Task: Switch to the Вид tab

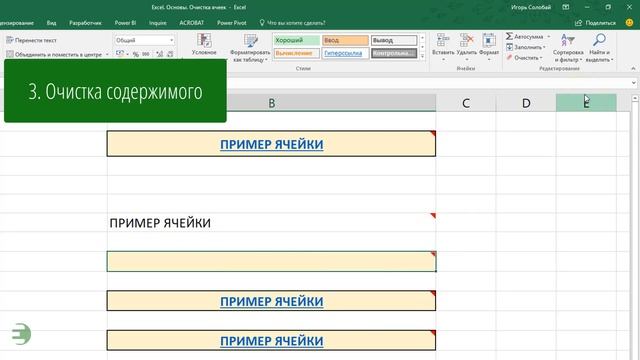Action: 51,23
